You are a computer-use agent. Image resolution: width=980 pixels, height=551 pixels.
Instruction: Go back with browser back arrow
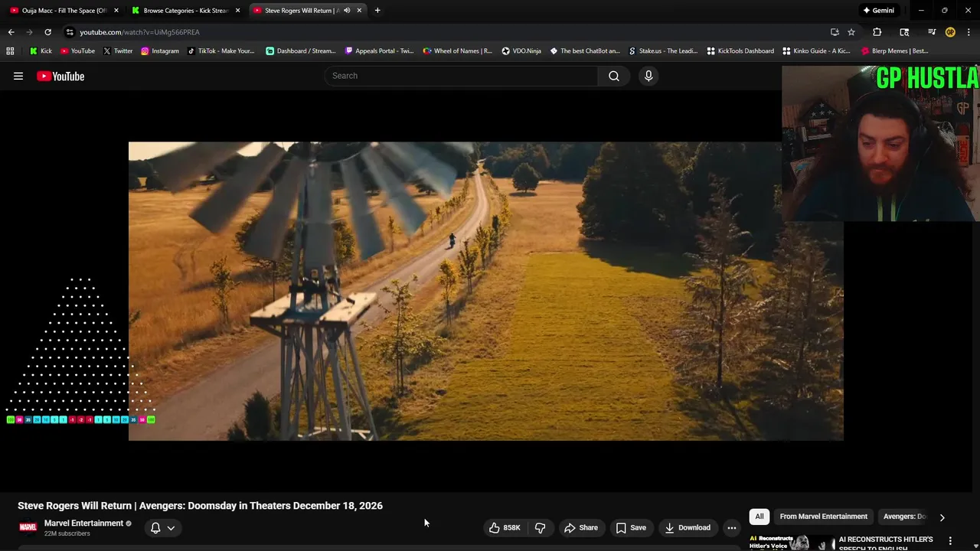[11, 32]
